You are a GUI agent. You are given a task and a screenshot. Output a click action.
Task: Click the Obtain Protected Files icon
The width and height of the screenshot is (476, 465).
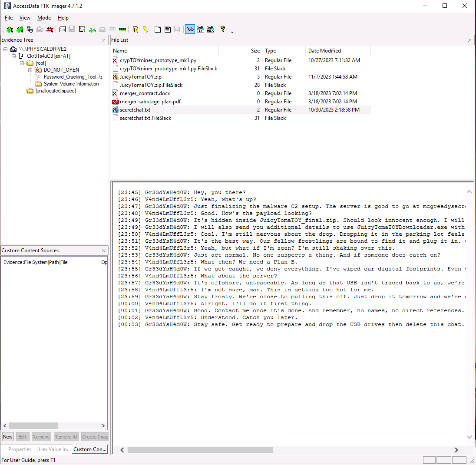pyautogui.click(x=136, y=29)
